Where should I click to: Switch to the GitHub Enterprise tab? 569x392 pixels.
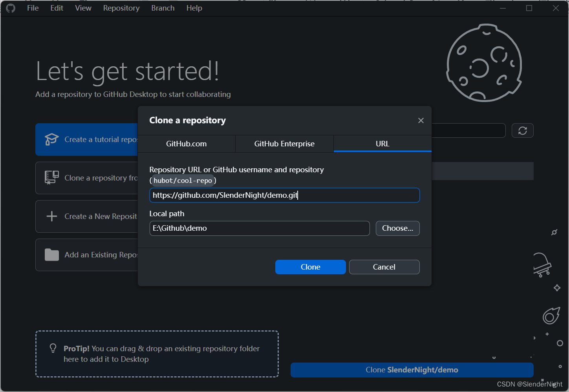[x=284, y=144]
